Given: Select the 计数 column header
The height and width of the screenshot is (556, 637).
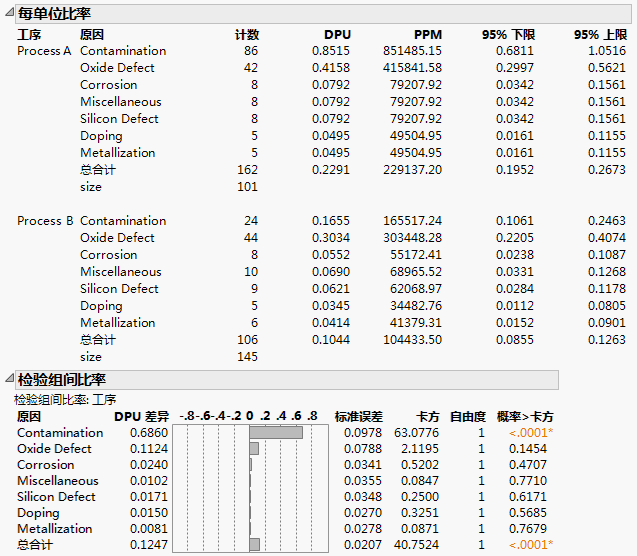Looking at the screenshot, I should 247,35.
